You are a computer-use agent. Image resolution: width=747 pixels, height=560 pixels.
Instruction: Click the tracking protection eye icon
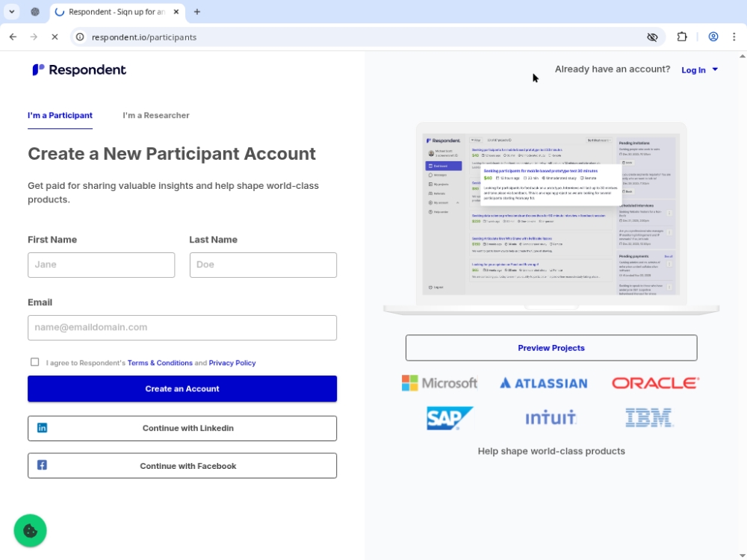pyautogui.click(x=652, y=37)
